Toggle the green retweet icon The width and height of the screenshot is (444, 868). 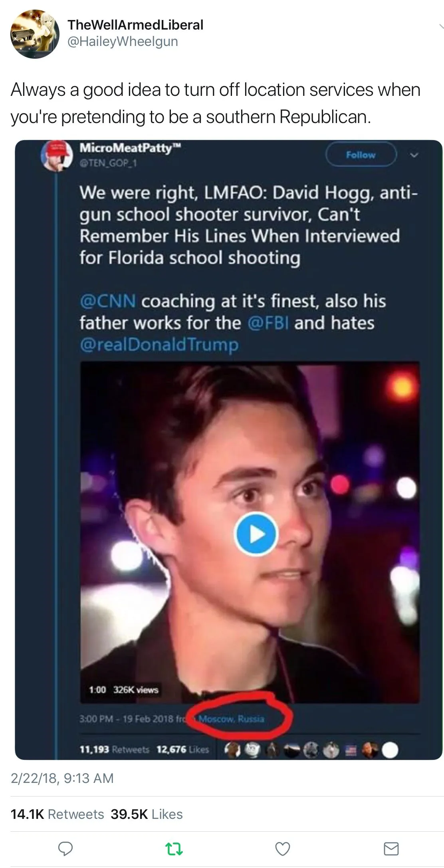174,849
